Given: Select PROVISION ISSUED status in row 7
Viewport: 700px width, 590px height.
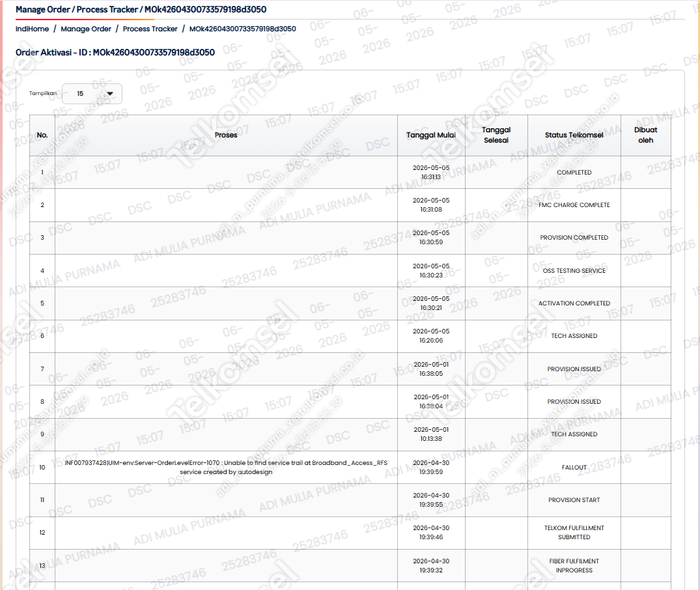Looking at the screenshot, I should pos(574,369).
